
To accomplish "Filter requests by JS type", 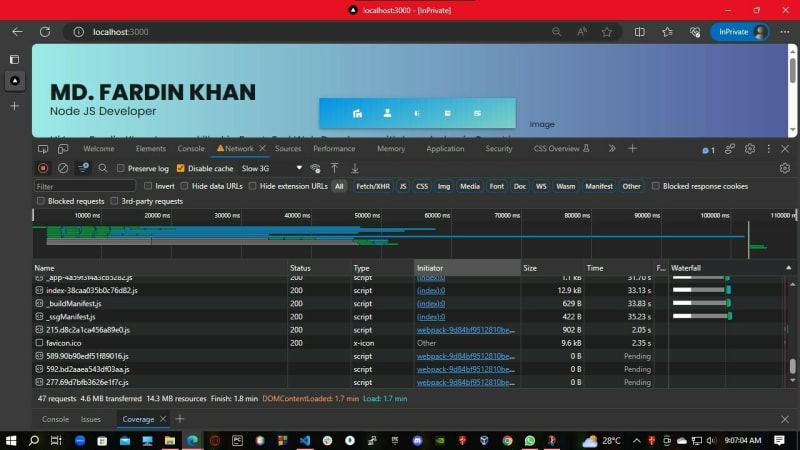I will click(x=403, y=186).
